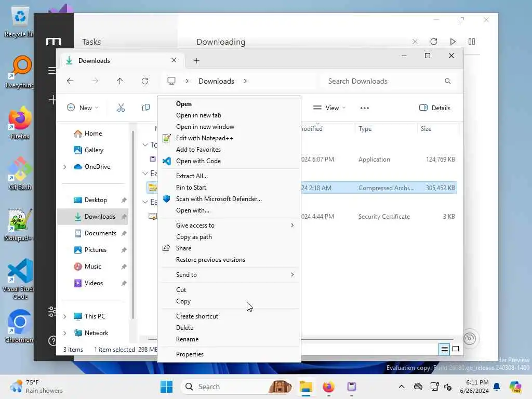This screenshot has width=532, height=399.
Task: Click the reload icon in the Downloading window
Action: point(434,42)
